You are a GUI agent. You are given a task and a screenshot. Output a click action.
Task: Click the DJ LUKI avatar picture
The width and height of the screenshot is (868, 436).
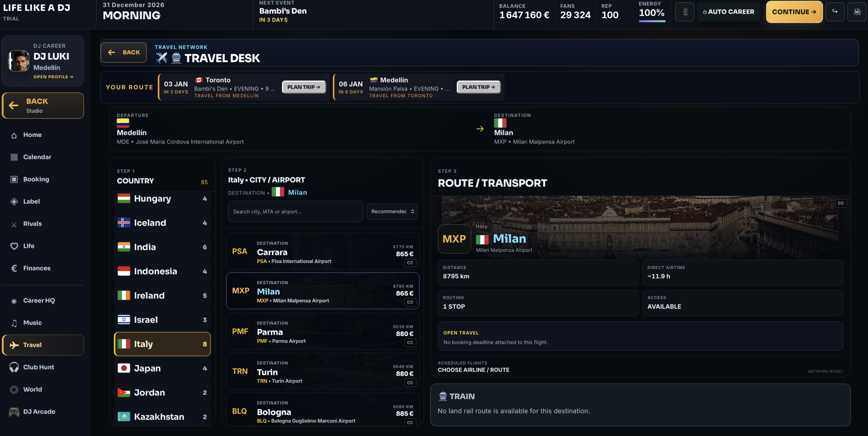(x=19, y=61)
